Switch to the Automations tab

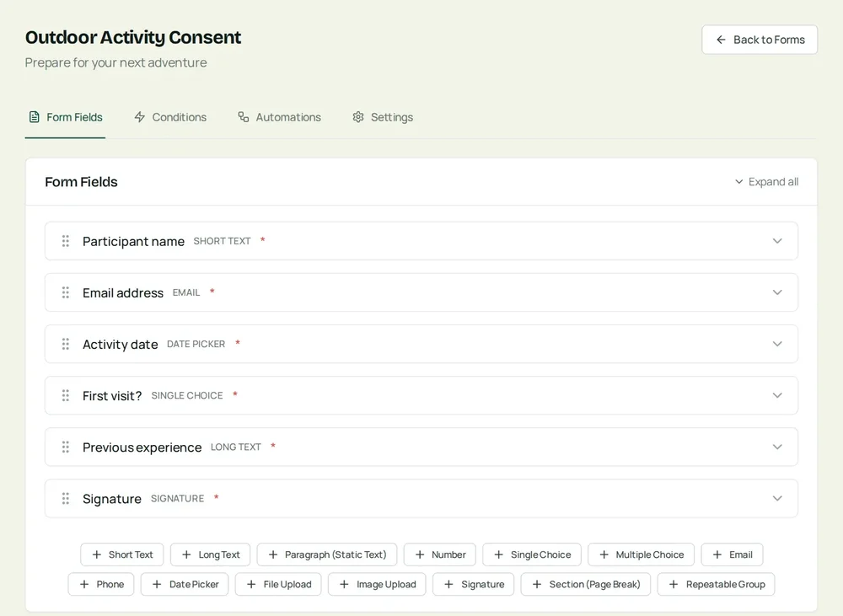280,117
